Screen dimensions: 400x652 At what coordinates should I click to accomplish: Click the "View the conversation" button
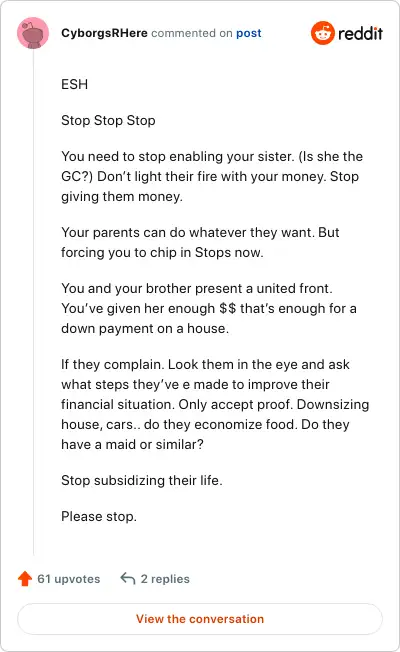coord(200,619)
